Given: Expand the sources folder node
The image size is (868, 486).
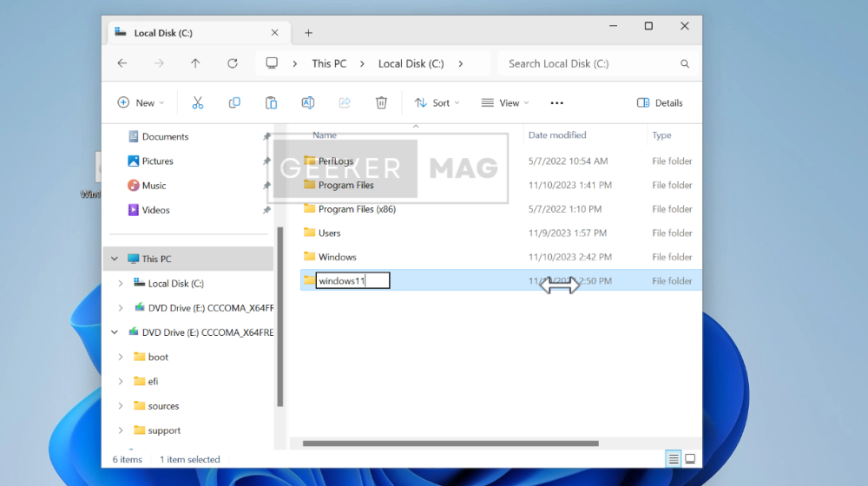Looking at the screenshot, I should pyautogui.click(x=121, y=406).
